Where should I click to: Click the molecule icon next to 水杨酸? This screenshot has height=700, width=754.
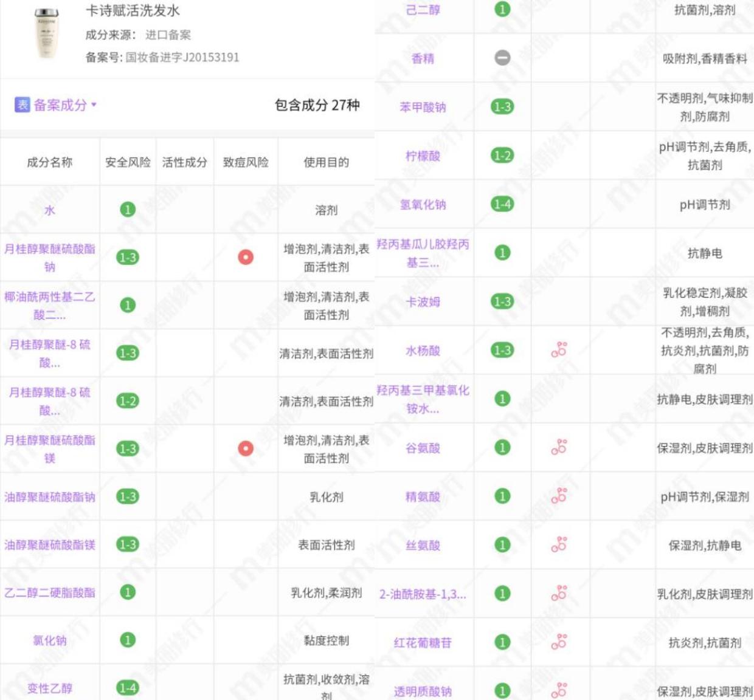561,351
